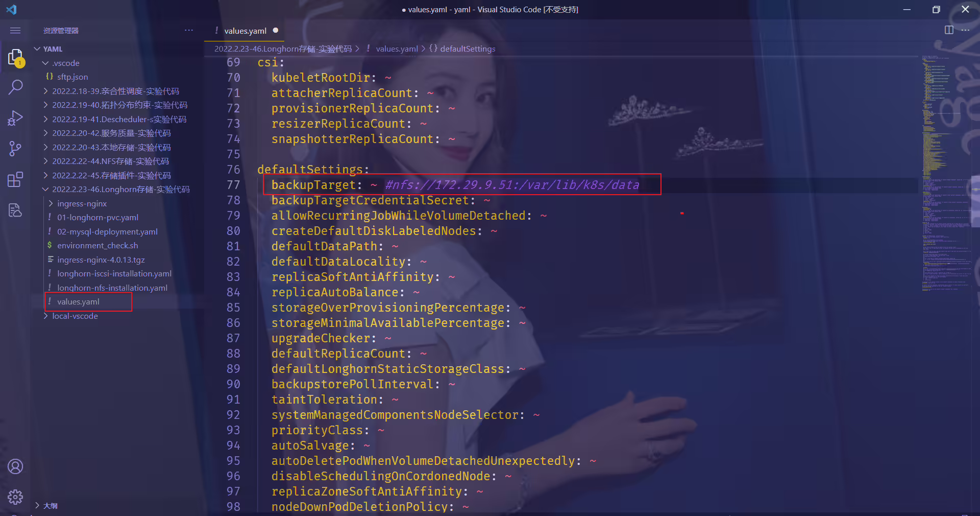Open ingress-nginx-4.0.13.tgz file
The height and width of the screenshot is (516, 980).
(101, 260)
